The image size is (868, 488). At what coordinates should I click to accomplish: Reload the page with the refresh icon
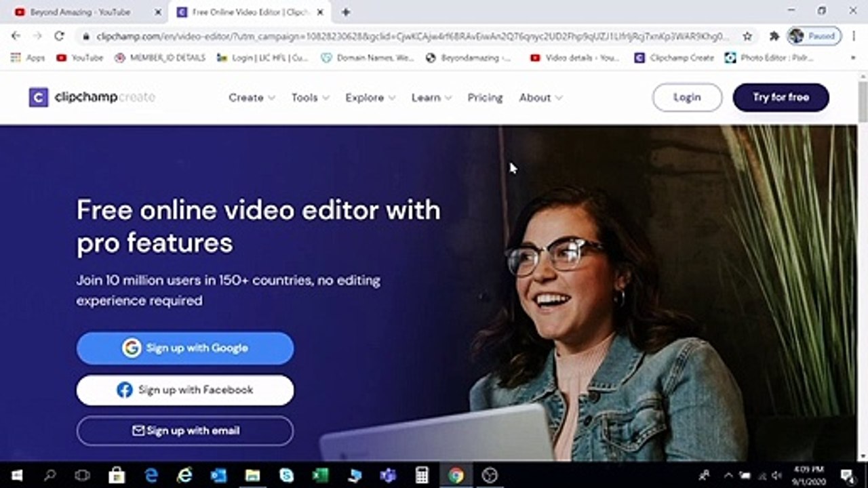click(59, 36)
